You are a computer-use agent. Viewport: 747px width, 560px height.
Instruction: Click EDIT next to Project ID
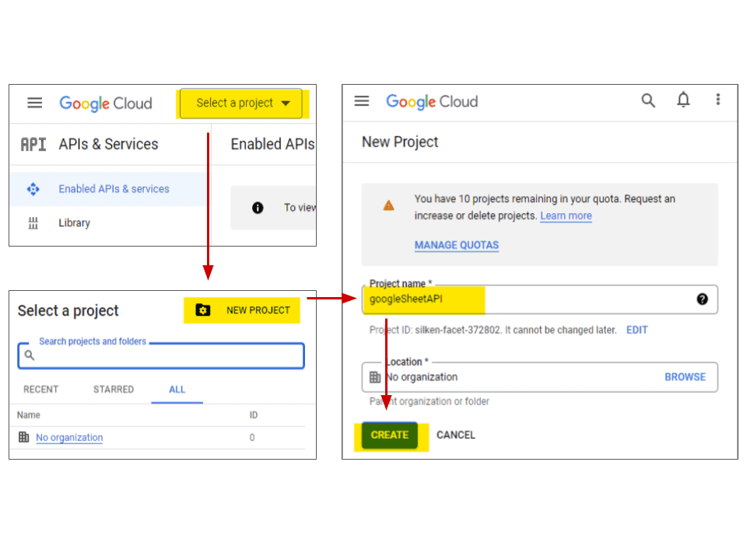pyautogui.click(x=637, y=330)
